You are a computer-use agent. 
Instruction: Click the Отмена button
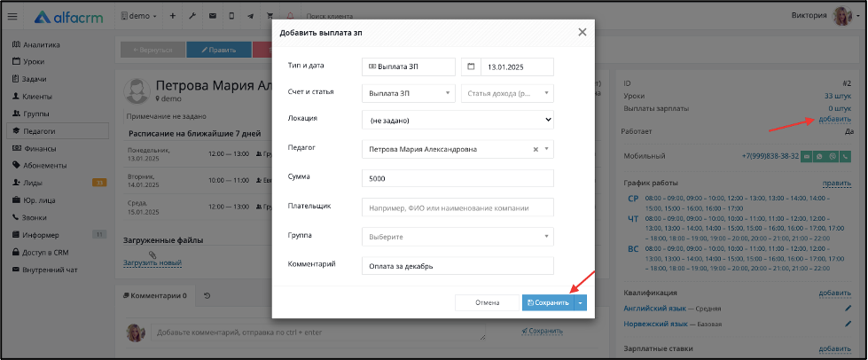[487, 302]
